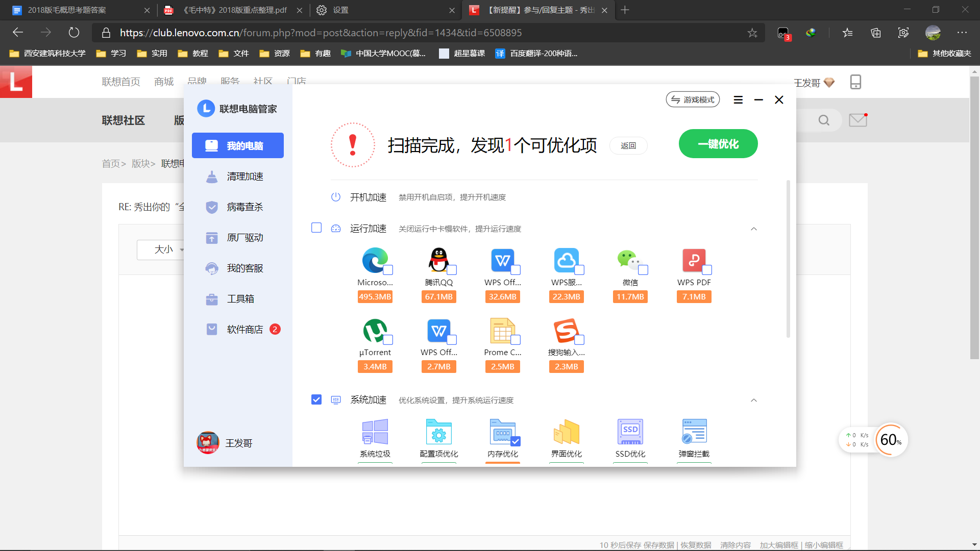Click the 联想电脑管家 logo icon
Image resolution: width=980 pixels, height=551 pixels.
[x=206, y=108]
